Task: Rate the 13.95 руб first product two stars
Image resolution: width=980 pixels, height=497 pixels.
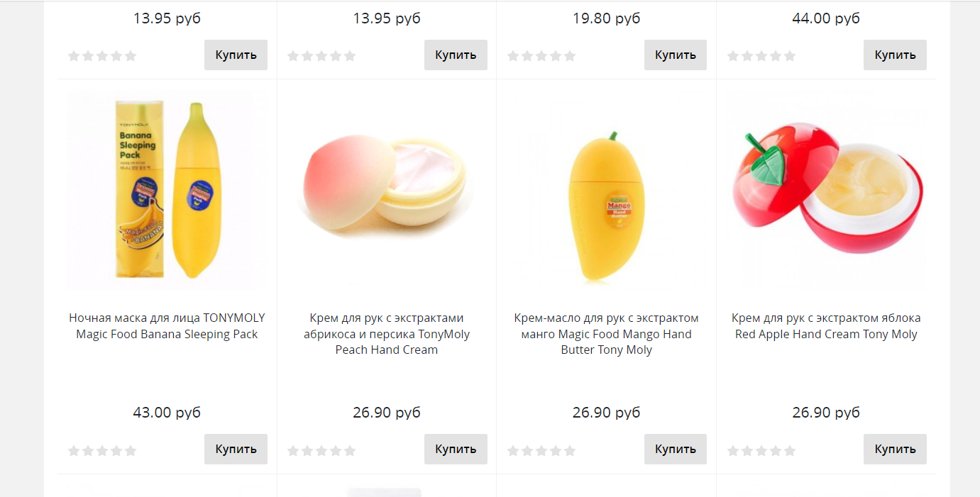Action: point(88,56)
